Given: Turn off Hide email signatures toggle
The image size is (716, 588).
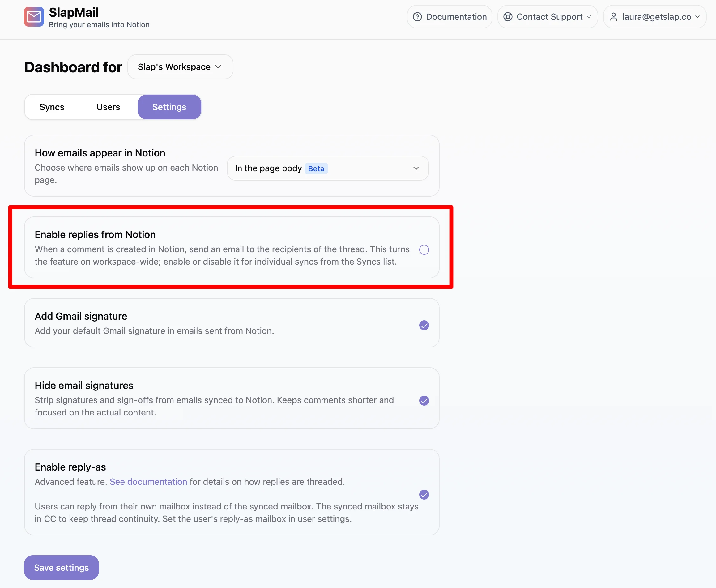Looking at the screenshot, I should coord(424,401).
